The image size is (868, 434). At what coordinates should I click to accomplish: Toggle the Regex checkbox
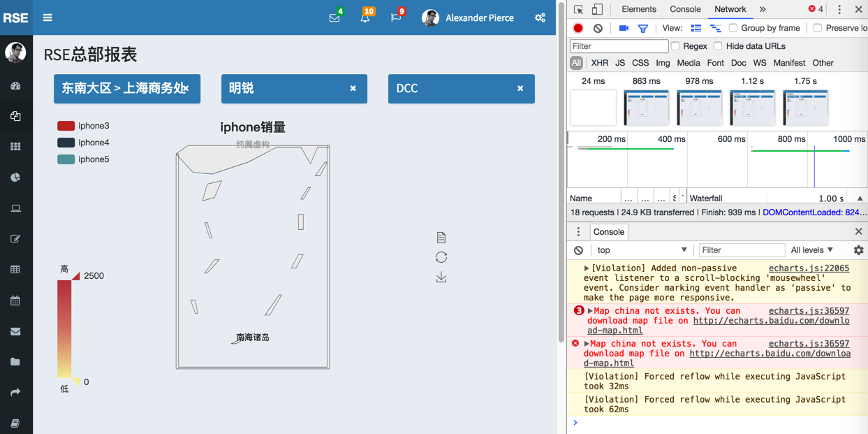[x=675, y=46]
